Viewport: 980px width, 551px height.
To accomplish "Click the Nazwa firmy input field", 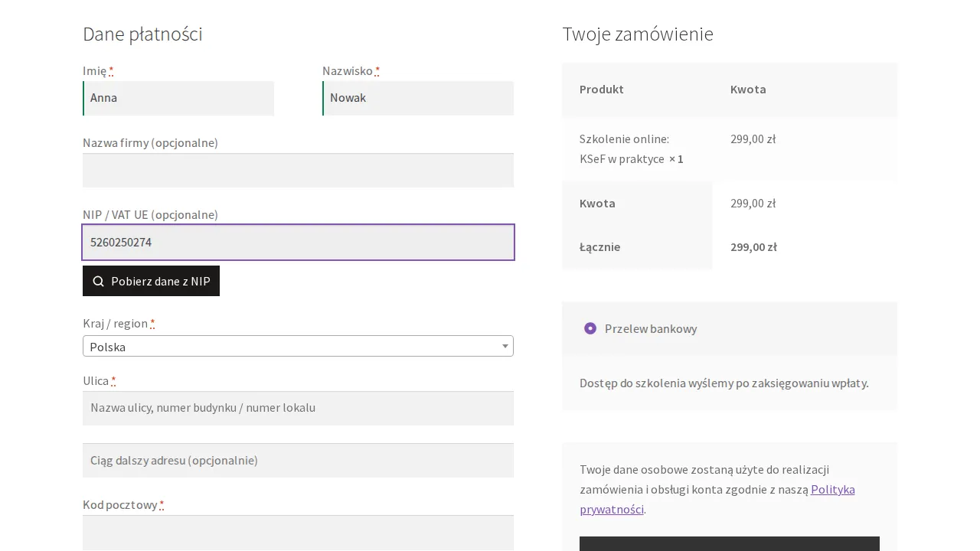I will (298, 170).
